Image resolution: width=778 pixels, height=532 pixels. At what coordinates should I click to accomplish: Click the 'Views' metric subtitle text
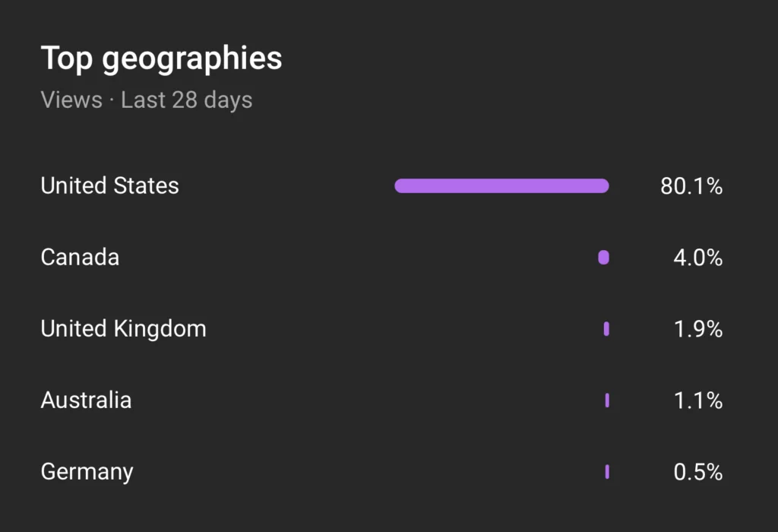pos(71,100)
